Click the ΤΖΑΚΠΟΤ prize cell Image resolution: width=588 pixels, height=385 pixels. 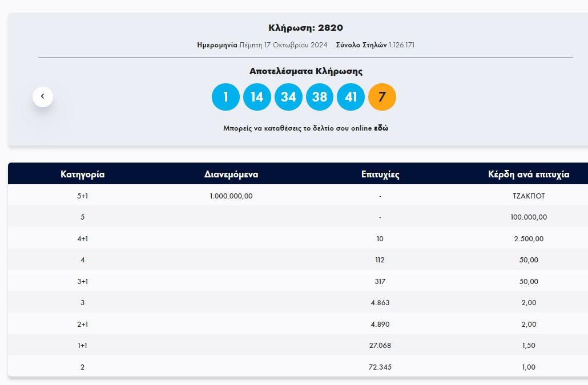coord(529,196)
